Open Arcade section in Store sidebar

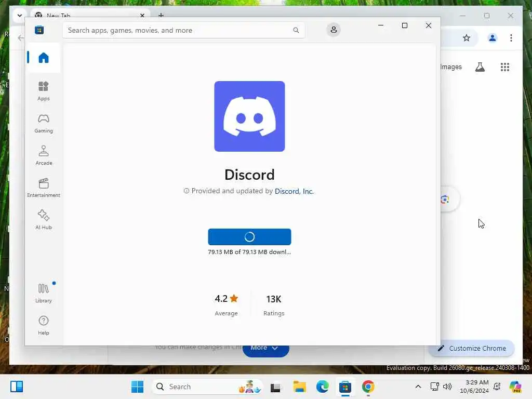[x=44, y=155]
